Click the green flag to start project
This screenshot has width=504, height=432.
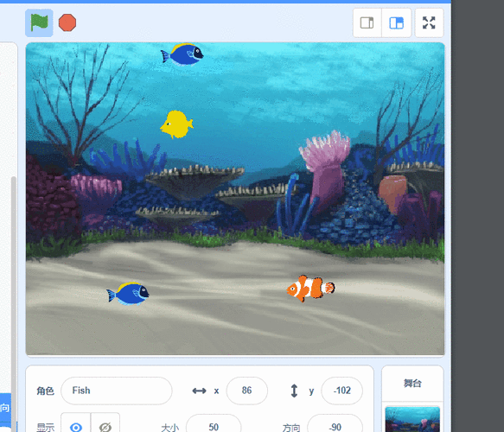pyautogui.click(x=39, y=22)
